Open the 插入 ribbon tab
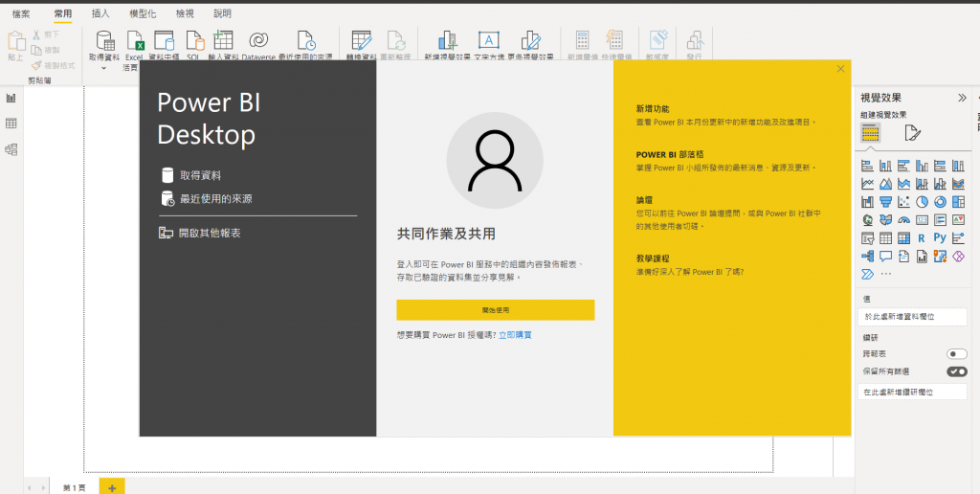 100,13
